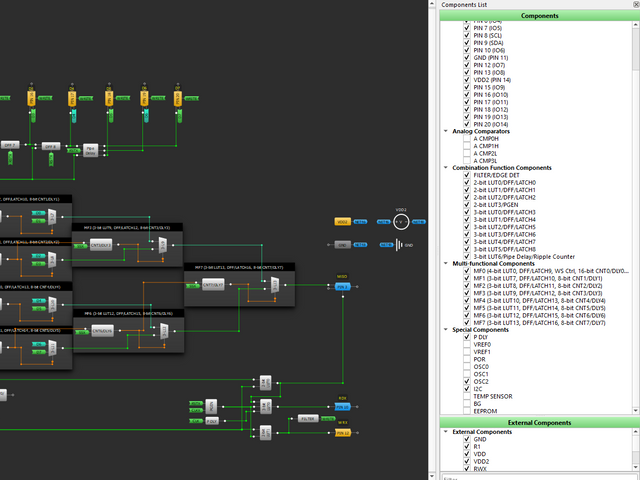This screenshot has width=640, height=480.
Task: Enable the TEMP SENSOR checkbox
Action: (467, 396)
